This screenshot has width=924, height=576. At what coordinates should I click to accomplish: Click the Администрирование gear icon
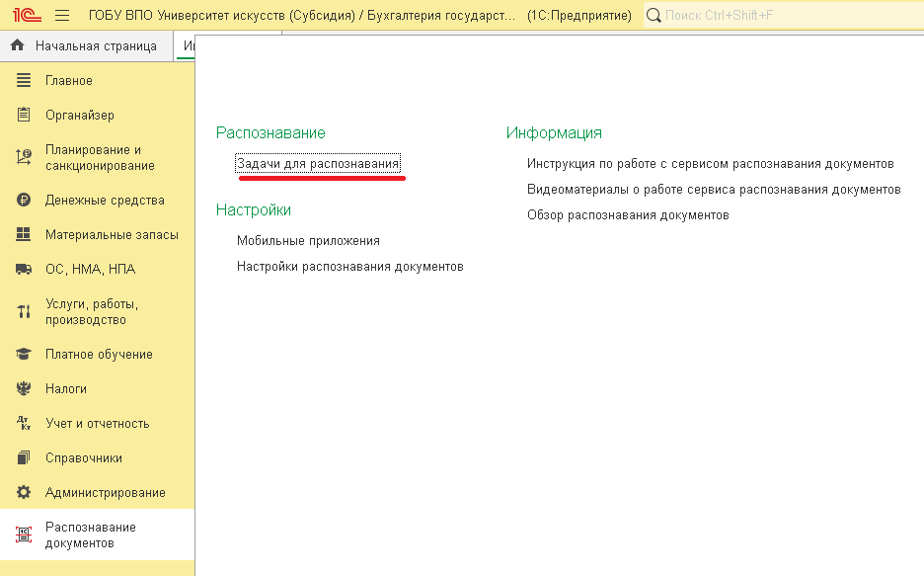click(x=24, y=493)
